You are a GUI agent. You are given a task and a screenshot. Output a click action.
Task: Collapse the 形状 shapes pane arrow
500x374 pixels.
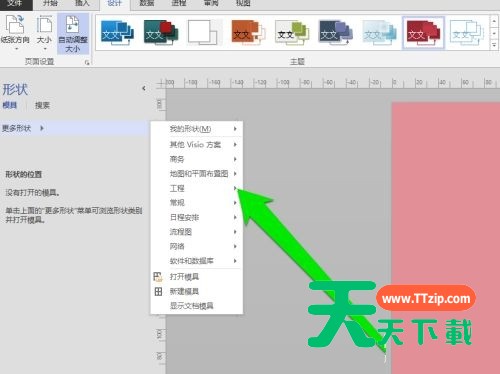pos(144,88)
